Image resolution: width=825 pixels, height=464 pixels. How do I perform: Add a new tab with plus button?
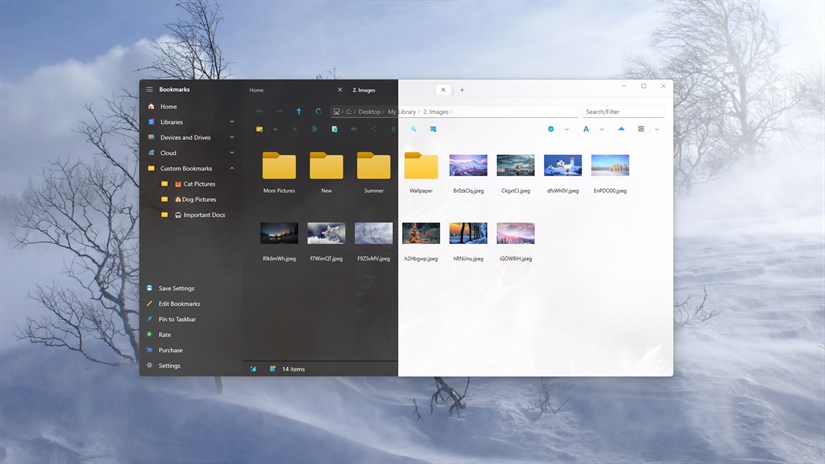click(x=462, y=90)
